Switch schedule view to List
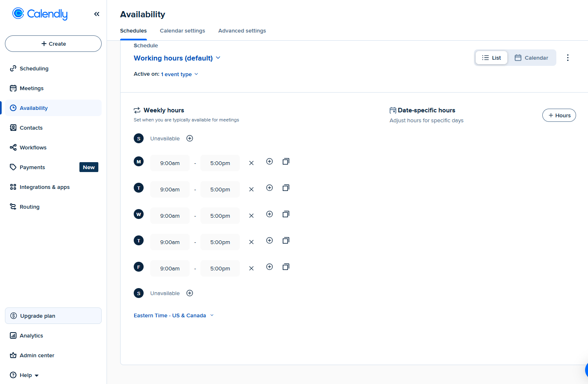588x384 pixels. [x=492, y=58]
